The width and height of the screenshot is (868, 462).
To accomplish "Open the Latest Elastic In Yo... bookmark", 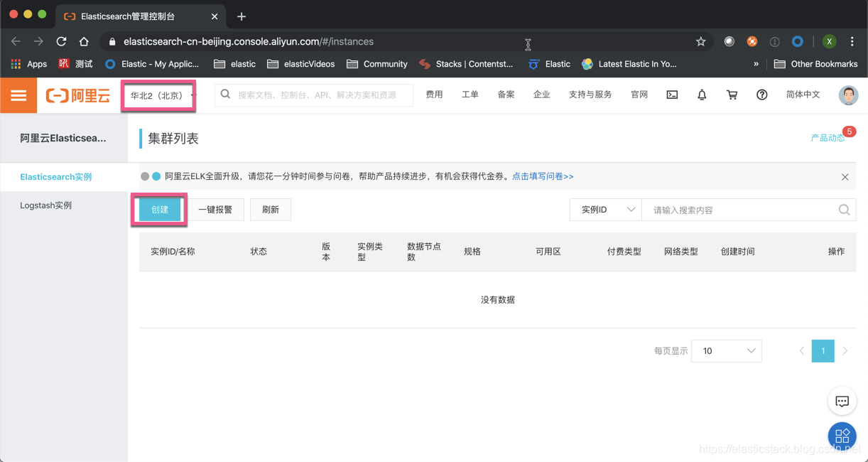I will tap(629, 64).
